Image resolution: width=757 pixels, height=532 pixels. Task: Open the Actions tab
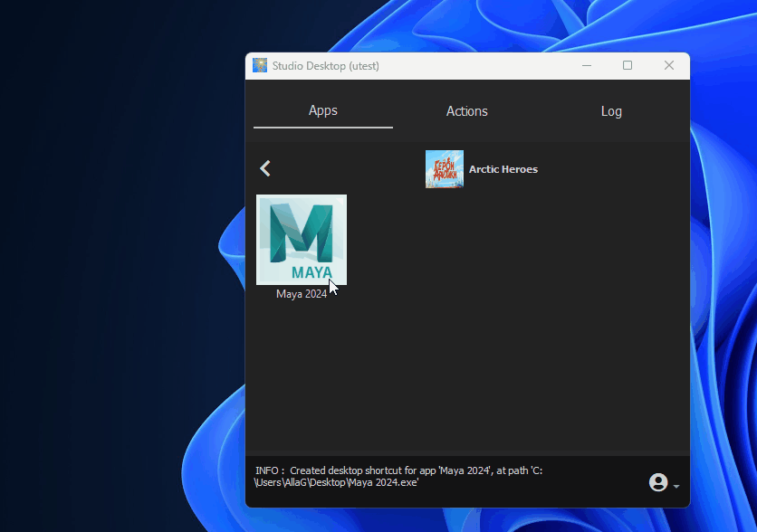tap(466, 111)
